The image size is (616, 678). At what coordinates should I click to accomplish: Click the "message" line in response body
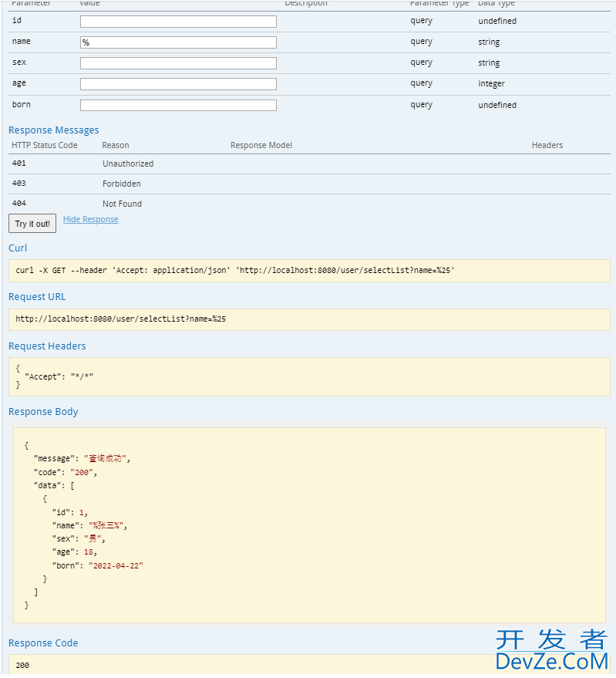(x=82, y=458)
